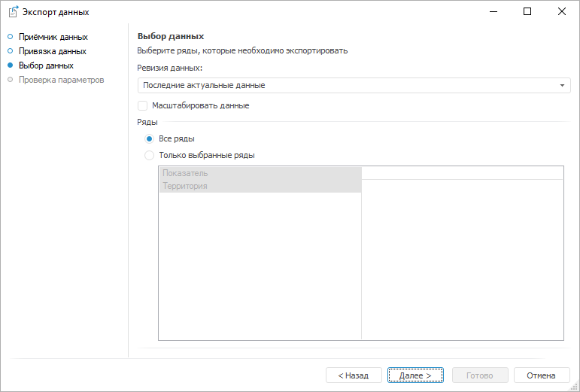The image size is (580, 392).
Task: Go to the 'Приёмник данных' step
Action: click(x=53, y=37)
